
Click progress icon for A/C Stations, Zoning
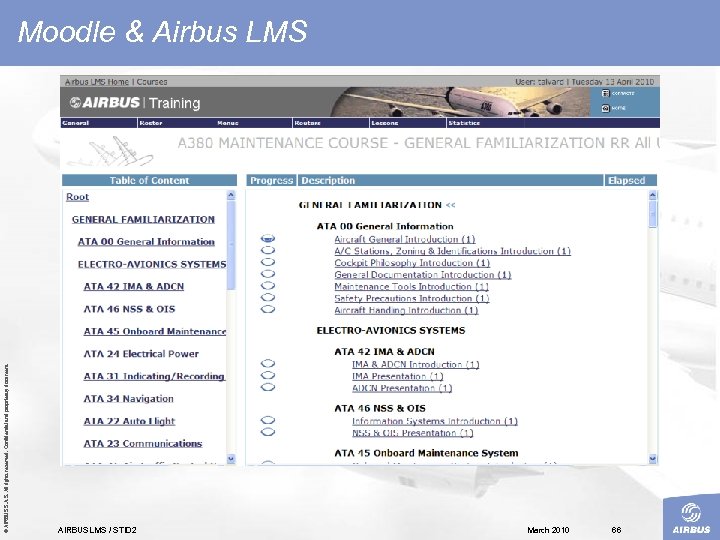268,250
